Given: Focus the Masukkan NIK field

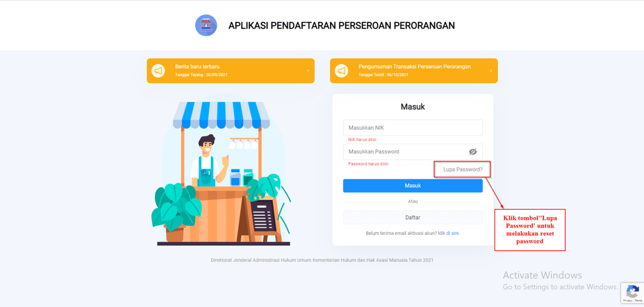Looking at the screenshot, I should [413, 128].
